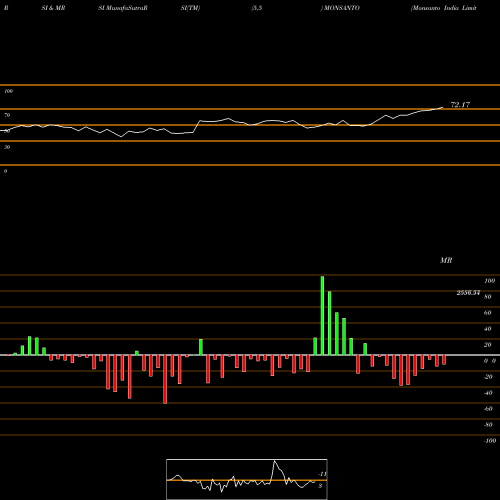
Task: Click the MR axis label -100
Action: (x=490, y=441)
